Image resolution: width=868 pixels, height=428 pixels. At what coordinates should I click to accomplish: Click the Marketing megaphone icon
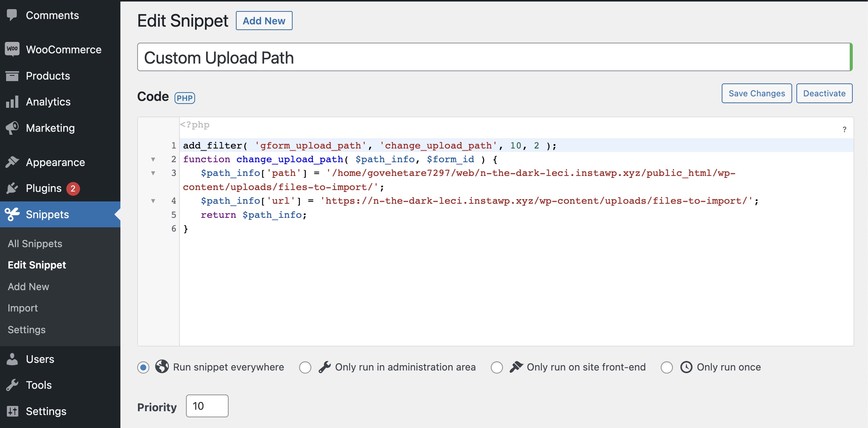coord(12,128)
